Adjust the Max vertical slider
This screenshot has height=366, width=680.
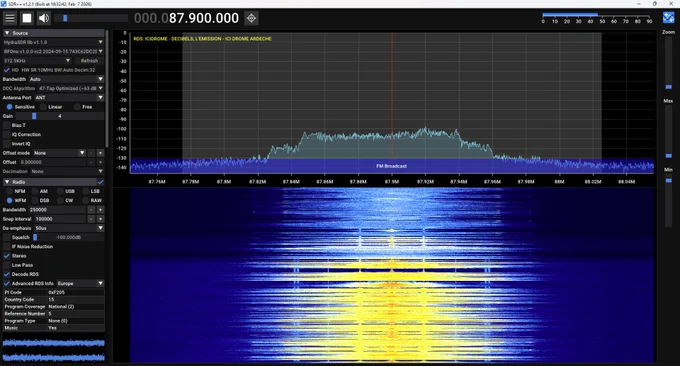tap(668, 132)
